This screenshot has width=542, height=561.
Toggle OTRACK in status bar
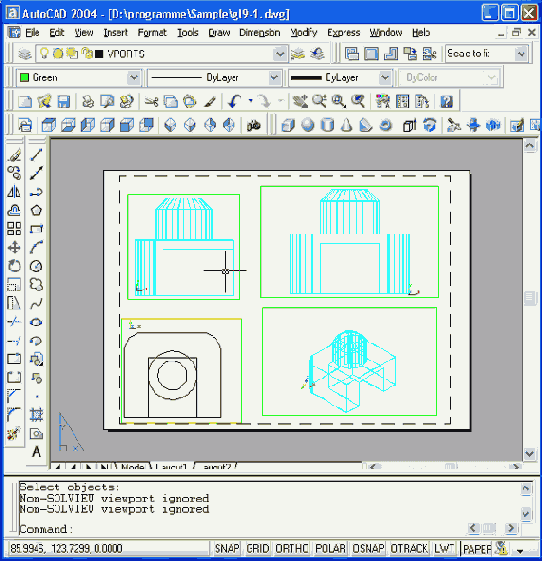409,548
